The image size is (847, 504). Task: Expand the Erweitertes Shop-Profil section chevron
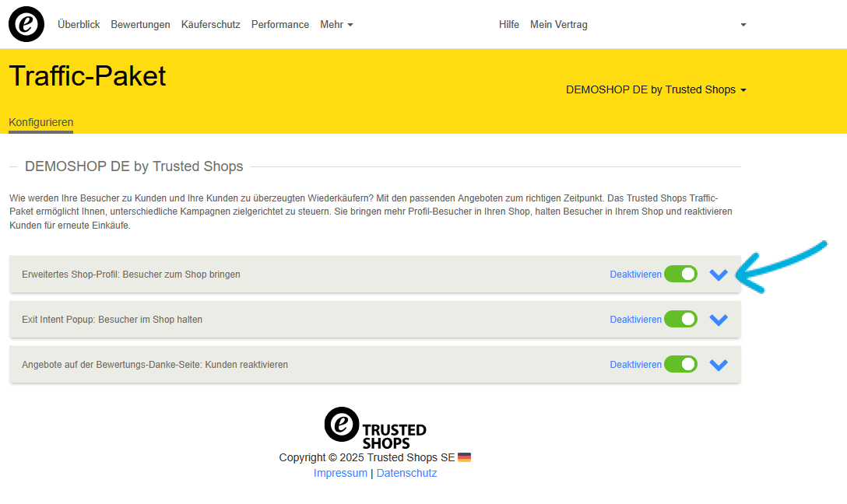click(x=719, y=275)
